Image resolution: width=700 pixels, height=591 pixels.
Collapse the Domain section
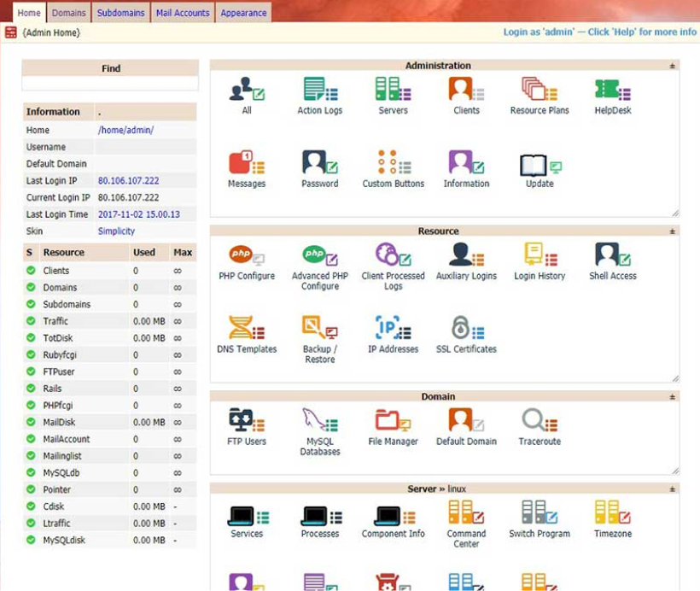pos(672,397)
